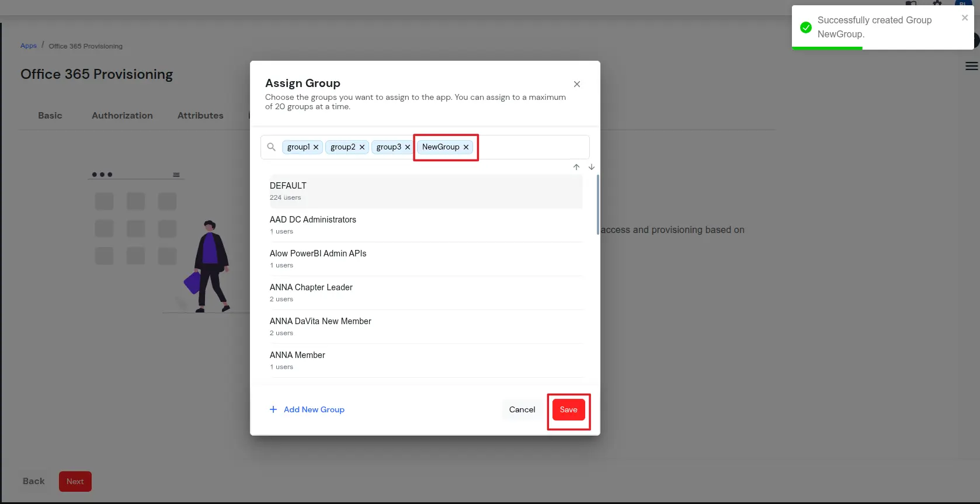The image size is (980, 504).
Task: Select ANNA DaVita New Member group
Action: tap(426, 326)
